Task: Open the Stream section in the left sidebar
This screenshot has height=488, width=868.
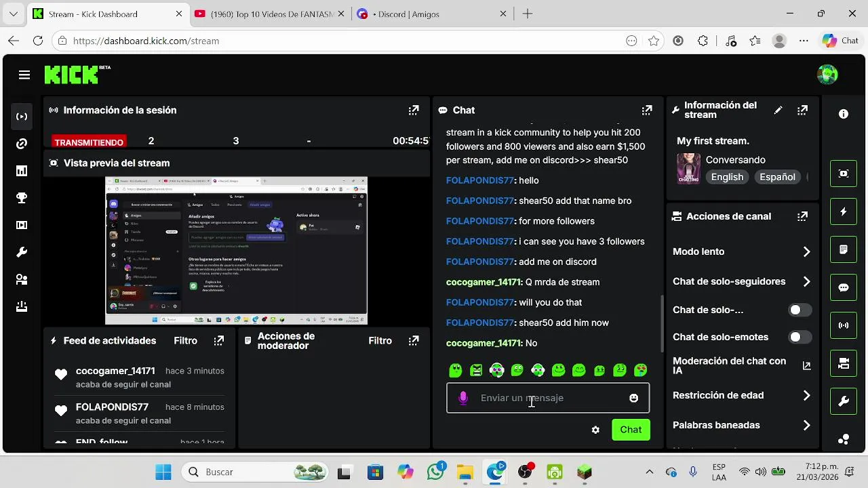Action: [22, 117]
